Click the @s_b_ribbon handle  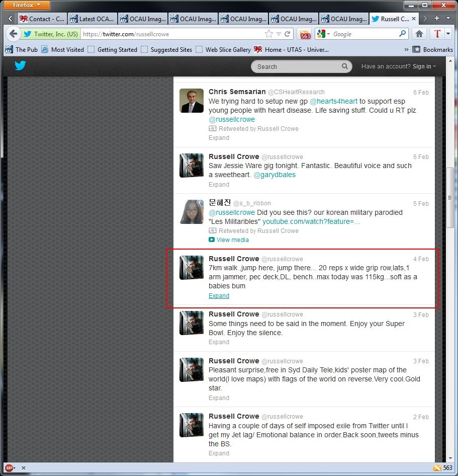coord(252,203)
